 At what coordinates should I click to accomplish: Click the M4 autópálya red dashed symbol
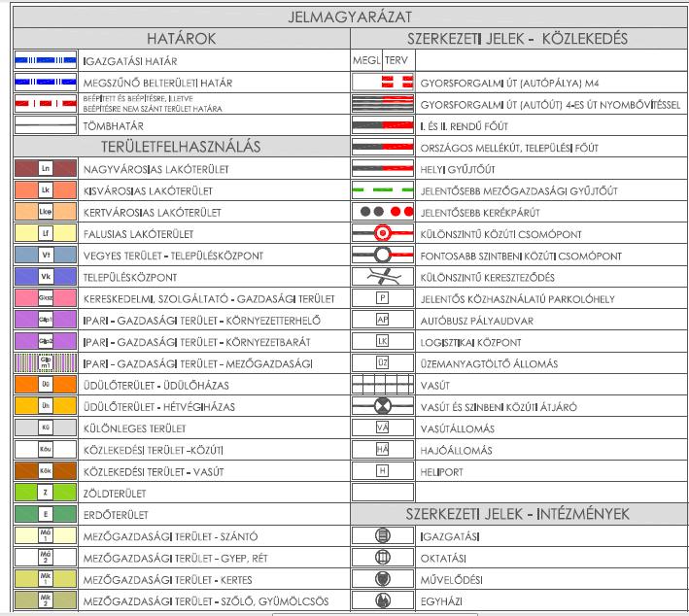click(383, 82)
